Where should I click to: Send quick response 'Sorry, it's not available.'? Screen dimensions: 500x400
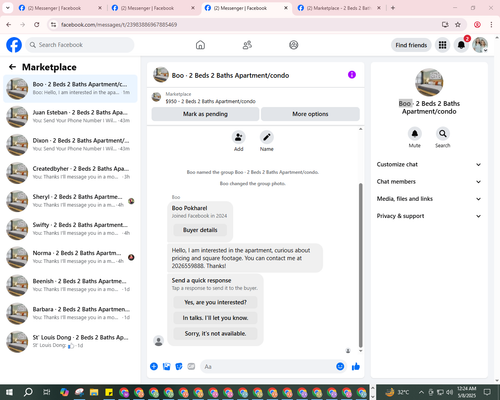point(215,334)
